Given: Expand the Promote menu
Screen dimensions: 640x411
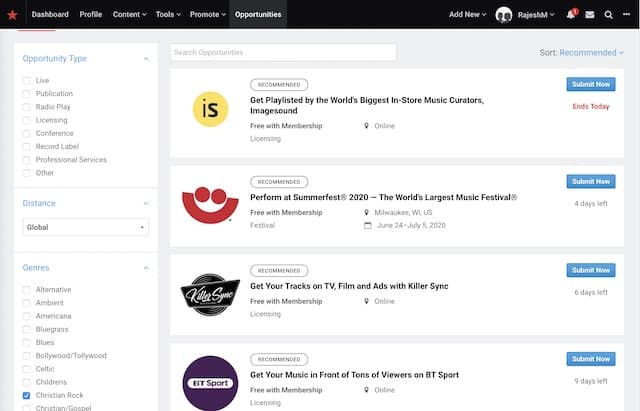Looking at the screenshot, I should tap(207, 14).
